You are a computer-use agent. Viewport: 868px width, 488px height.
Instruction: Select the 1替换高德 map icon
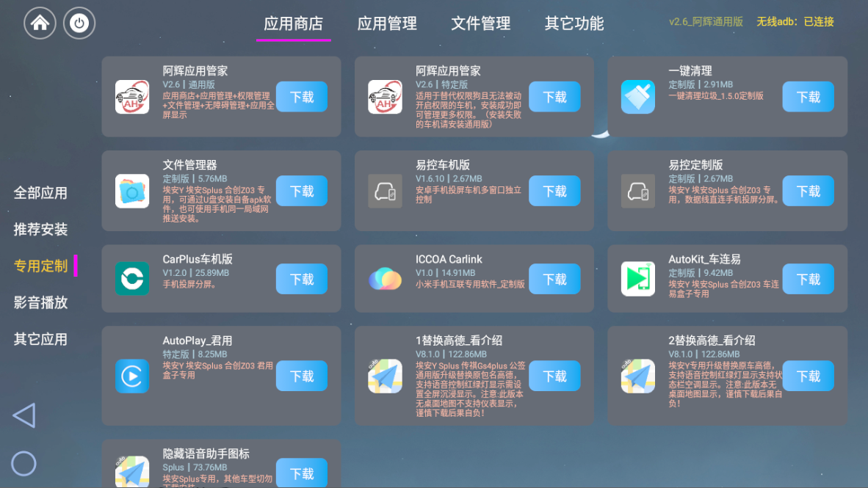(386, 376)
